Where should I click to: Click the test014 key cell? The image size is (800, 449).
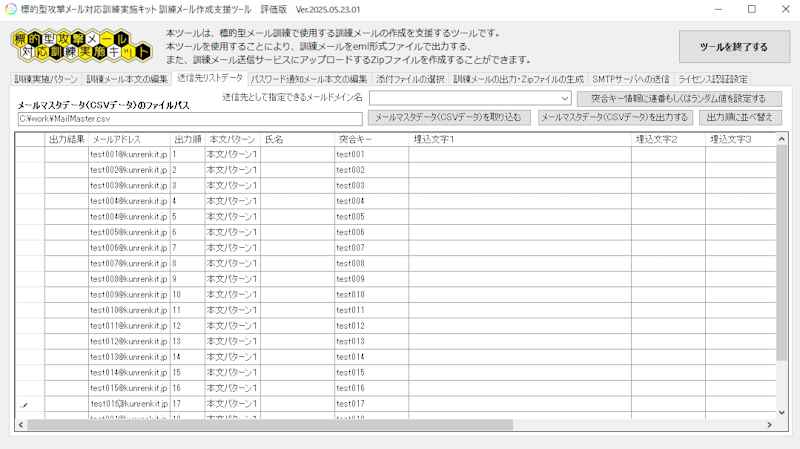371,357
